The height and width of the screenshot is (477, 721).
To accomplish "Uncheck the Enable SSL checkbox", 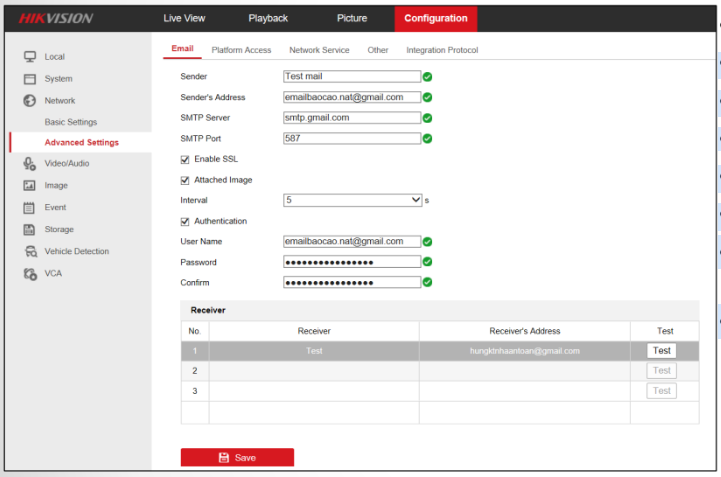I will coord(185,159).
